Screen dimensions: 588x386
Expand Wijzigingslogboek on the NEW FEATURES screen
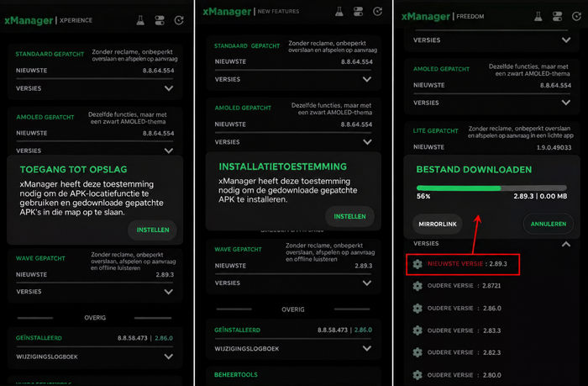pos(367,348)
